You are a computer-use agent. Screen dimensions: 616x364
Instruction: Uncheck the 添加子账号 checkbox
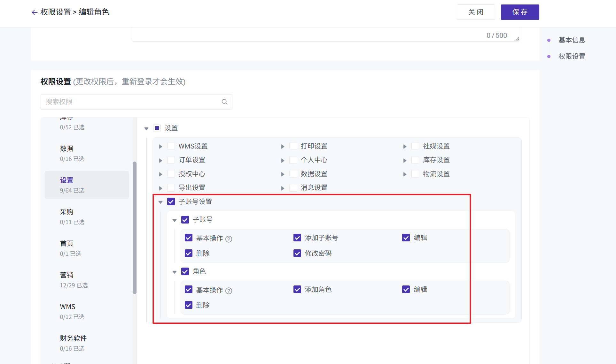point(297,238)
